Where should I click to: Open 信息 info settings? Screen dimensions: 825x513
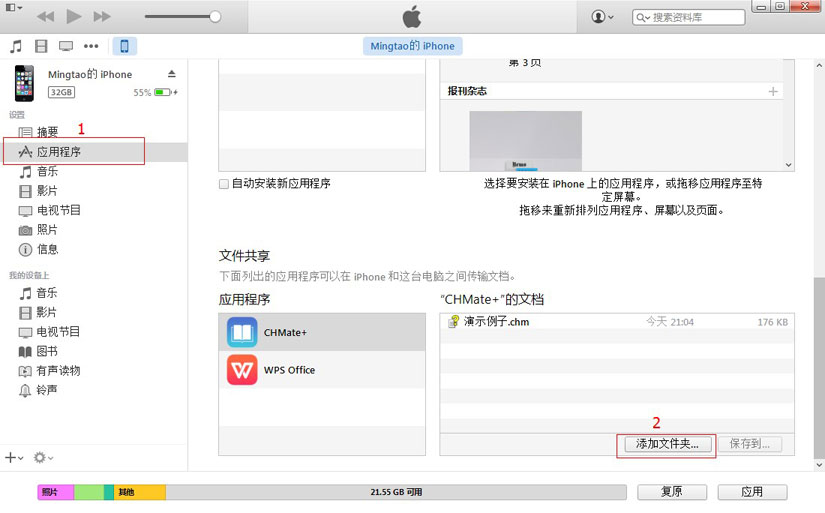(47, 249)
